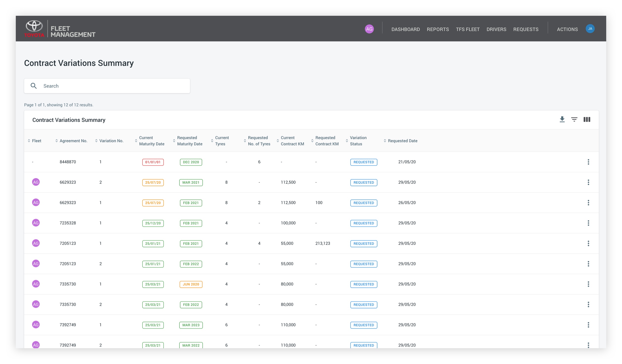Navigate to Drivers
Screen dimensions: 622x364
coord(496,29)
